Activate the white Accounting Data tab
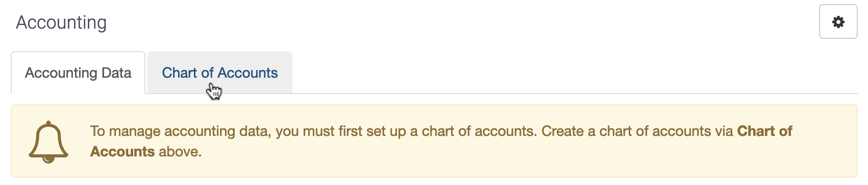The image size is (868, 185). pyautogui.click(x=78, y=73)
